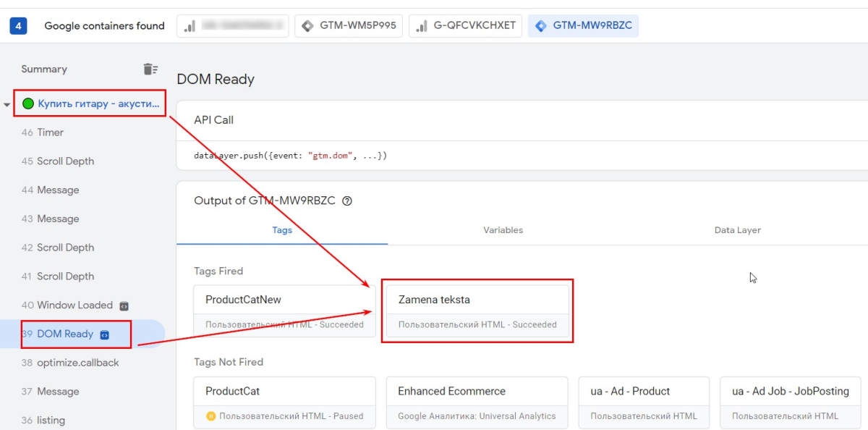Click the bar-chart icon of G-QFCVKCHXET chip
The height and width of the screenshot is (430, 868).
tap(422, 26)
